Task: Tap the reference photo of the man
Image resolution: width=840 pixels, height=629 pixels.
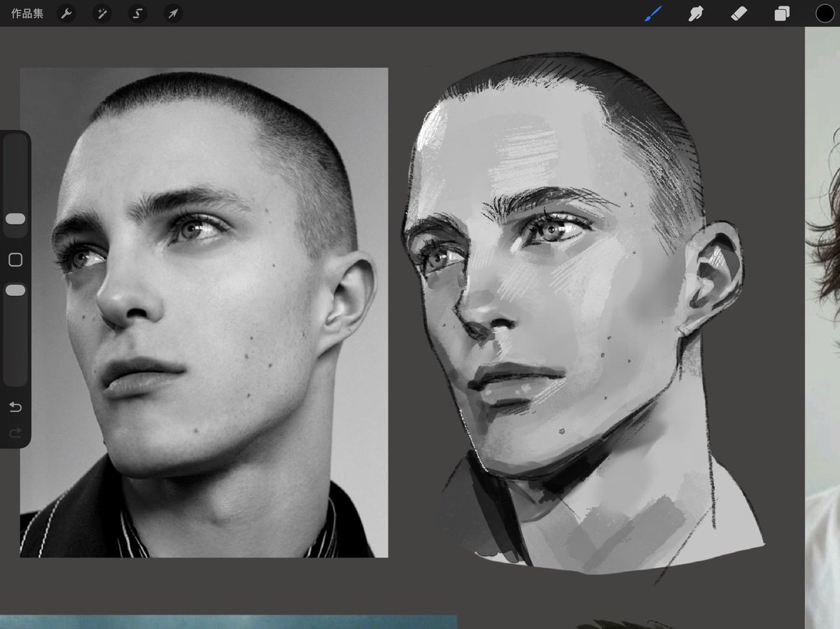Action: [x=204, y=313]
